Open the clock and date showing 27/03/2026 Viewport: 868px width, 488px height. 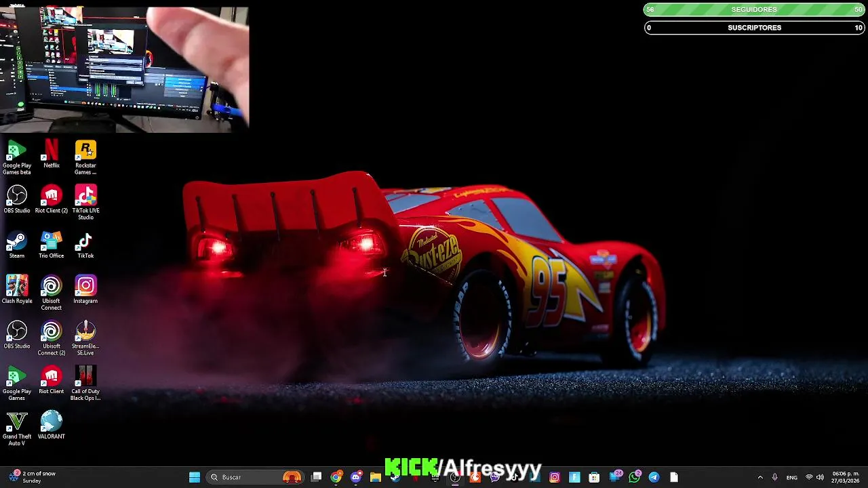[846, 477]
